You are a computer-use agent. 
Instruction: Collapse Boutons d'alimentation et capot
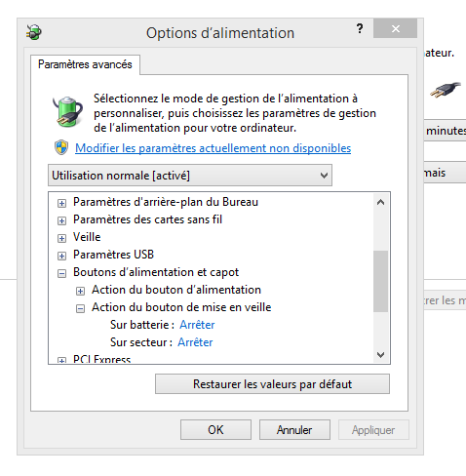tap(61, 273)
